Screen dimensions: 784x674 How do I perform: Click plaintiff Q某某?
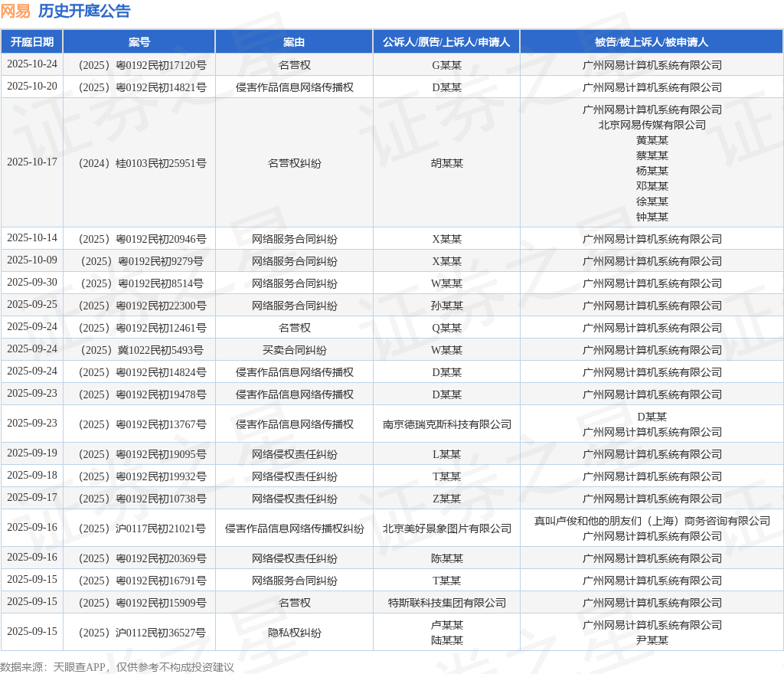pyautogui.click(x=446, y=328)
